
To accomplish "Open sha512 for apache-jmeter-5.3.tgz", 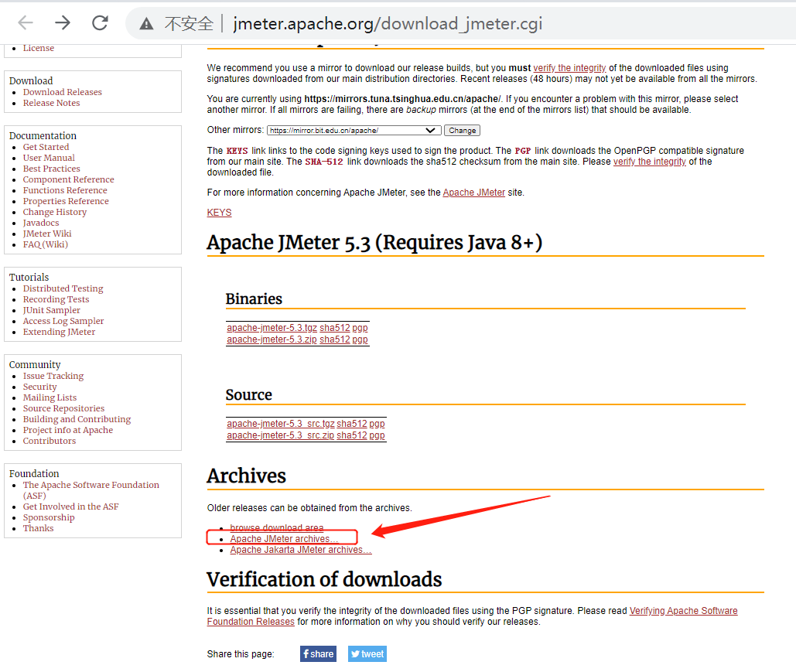I will (334, 328).
